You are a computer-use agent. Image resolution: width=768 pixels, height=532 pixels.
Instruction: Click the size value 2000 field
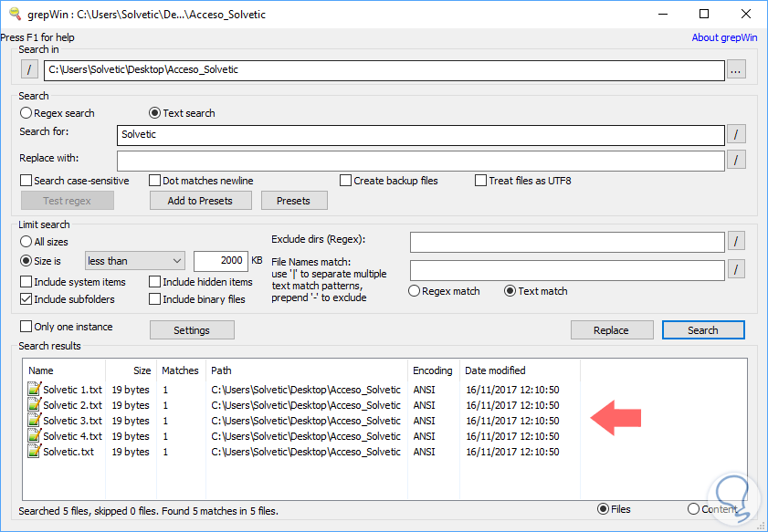coord(221,261)
